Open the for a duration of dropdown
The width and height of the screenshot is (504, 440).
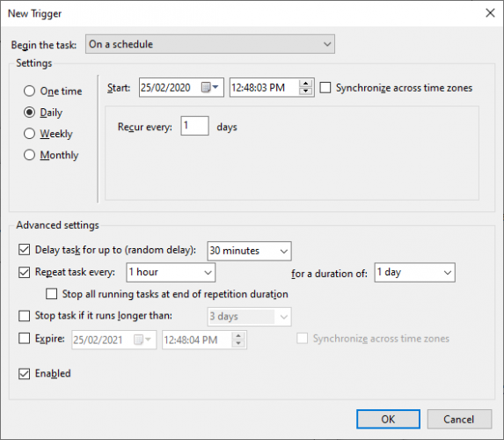pyautogui.click(x=414, y=273)
